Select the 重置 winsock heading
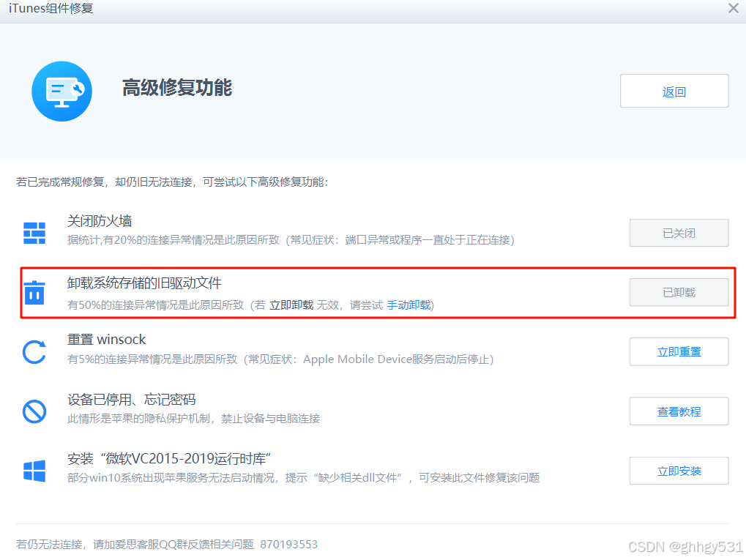Viewport: 746px width, 560px height. click(x=106, y=339)
